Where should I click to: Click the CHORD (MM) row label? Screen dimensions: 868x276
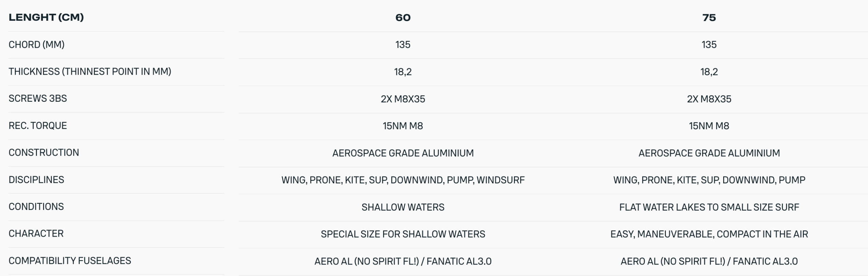(37, 44)
